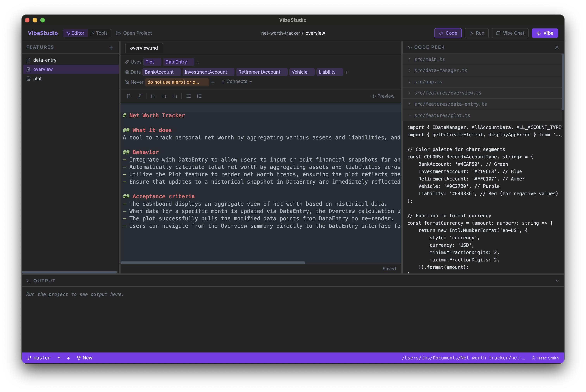
Task: Click Open Project button
Action: tap(134, 33)
